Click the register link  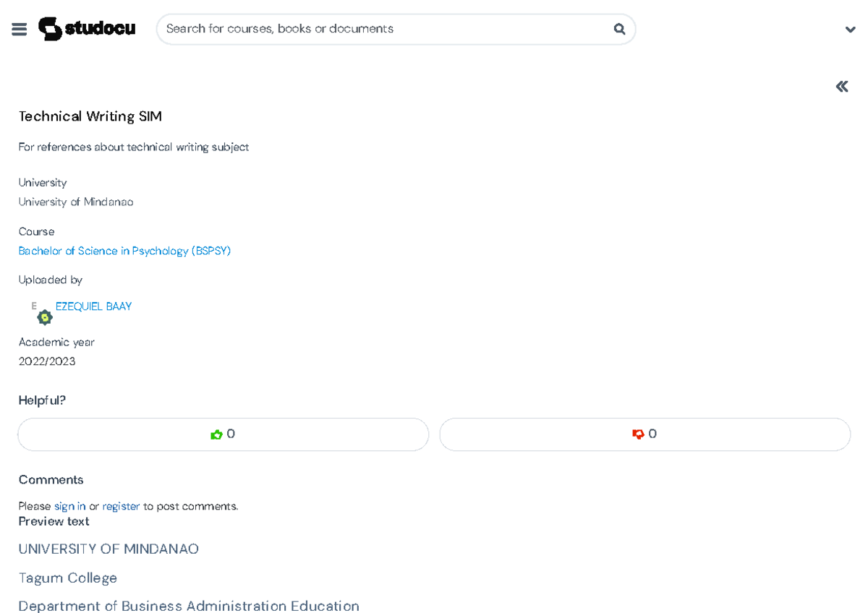(121, 506)
